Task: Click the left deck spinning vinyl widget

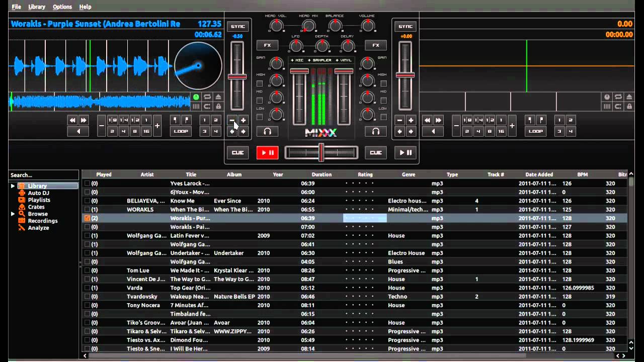Action: (x=198, y=66)
